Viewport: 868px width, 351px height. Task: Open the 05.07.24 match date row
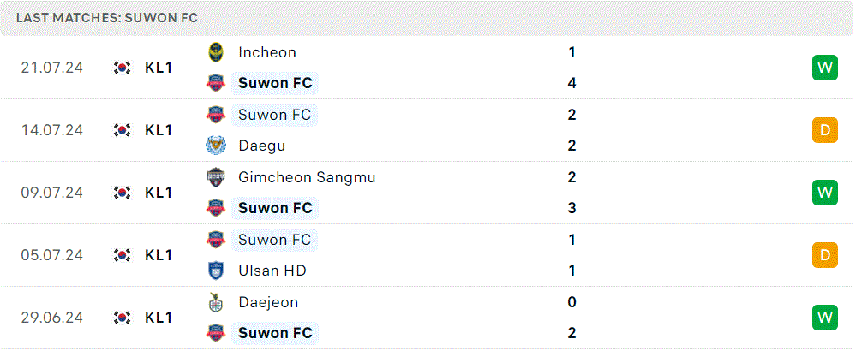(x=427, y=255)
